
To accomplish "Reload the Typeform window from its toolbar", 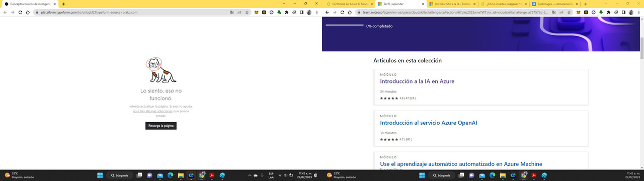I will (20, 12).
